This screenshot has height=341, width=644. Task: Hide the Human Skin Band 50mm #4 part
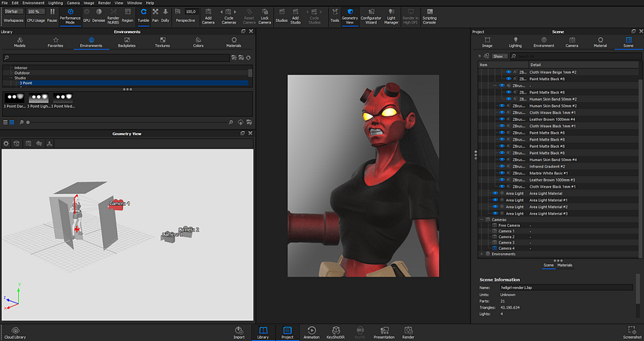coord(502,159)
